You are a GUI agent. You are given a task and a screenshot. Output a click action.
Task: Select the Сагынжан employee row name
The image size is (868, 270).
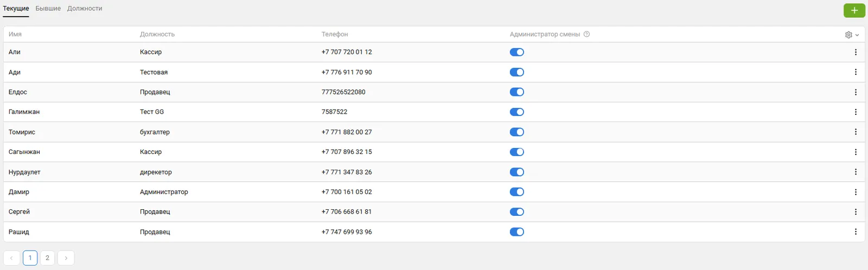click(x=24, y=152)
